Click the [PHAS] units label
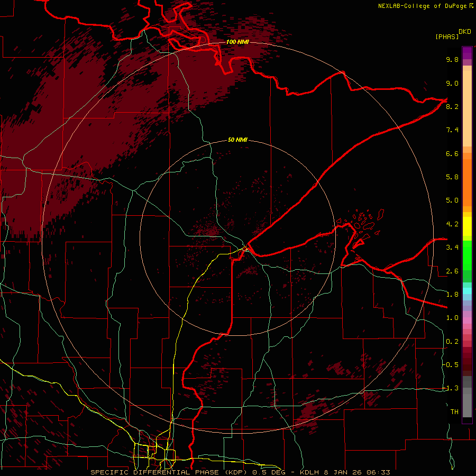The width and height of the screenshot is (476, 476). tap(447, 37)
